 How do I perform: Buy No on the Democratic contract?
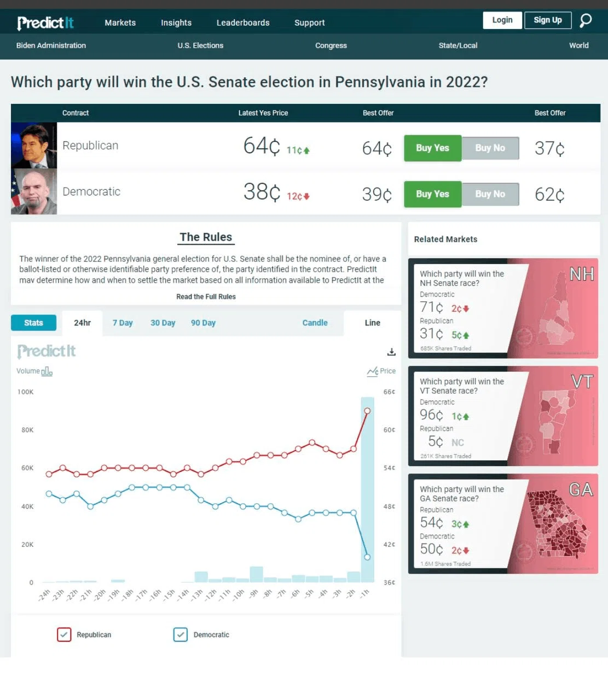point(490,194)
